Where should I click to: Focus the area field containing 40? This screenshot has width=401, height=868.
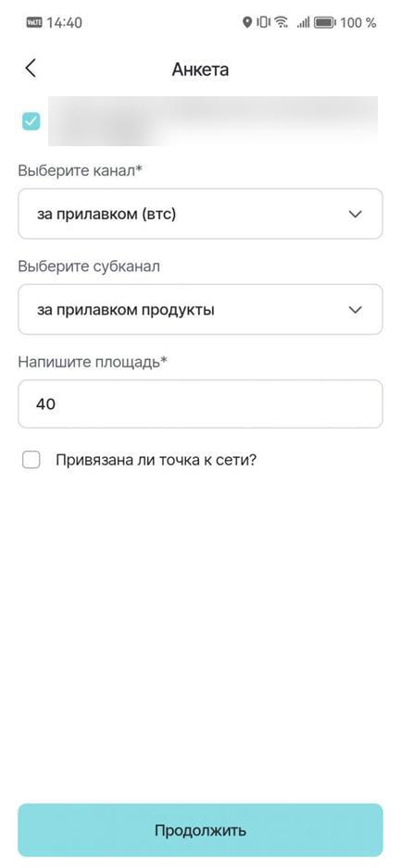click(200, 404)
